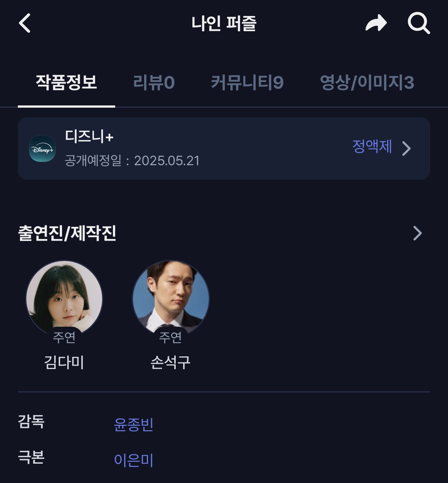The width and height of the screenshot is (448, 483).
Task: Tap the Disney+ logo icon
Action: [42, 149]
